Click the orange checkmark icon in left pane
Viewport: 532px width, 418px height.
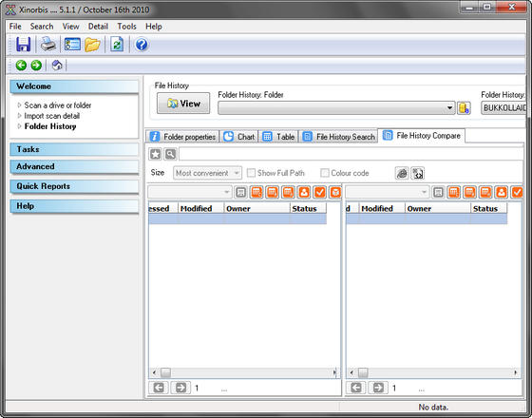(319, 193)
